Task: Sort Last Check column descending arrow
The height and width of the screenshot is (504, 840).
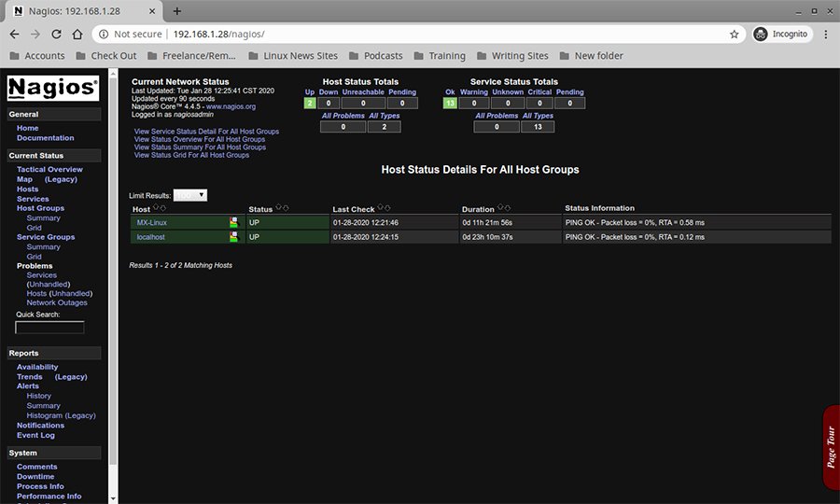Action: point(387,208)
